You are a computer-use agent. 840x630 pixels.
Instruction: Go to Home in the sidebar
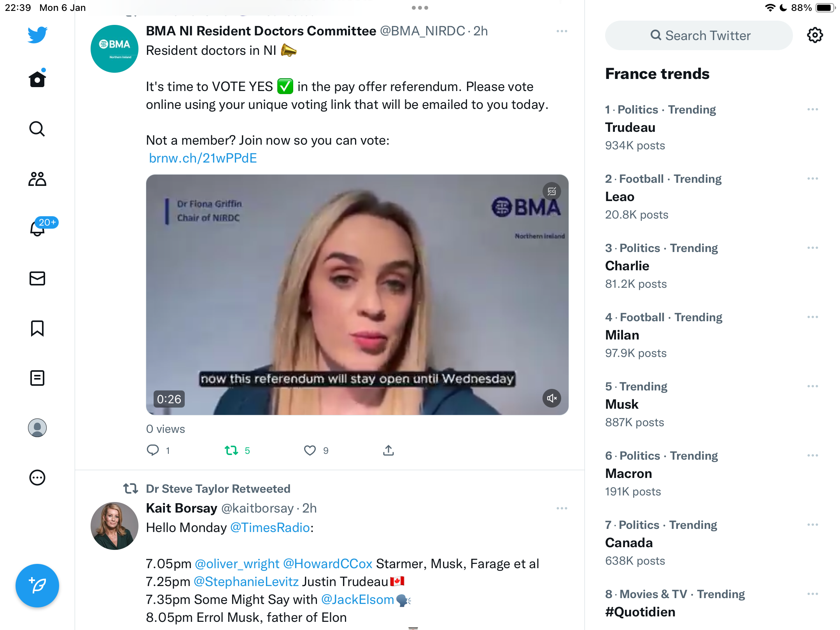coord(37,79)
